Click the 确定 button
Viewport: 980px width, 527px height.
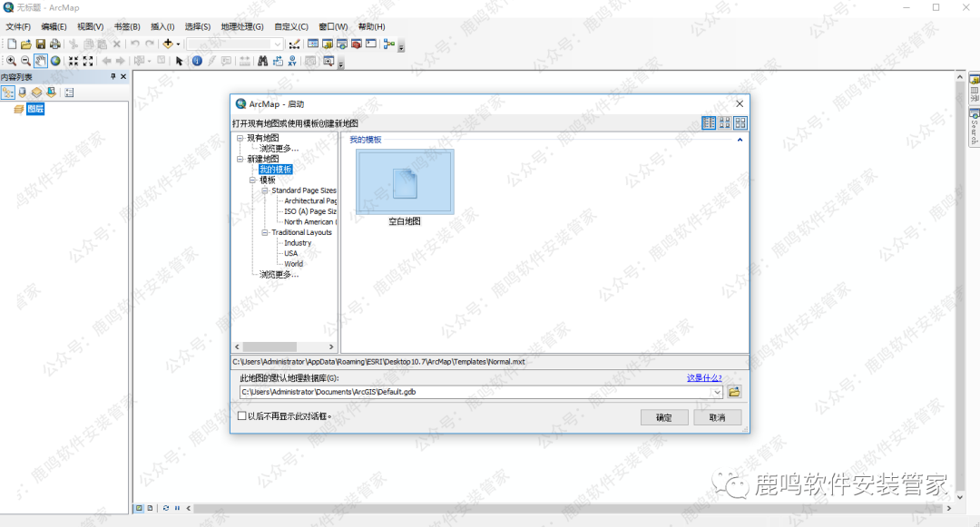point(664,417)
